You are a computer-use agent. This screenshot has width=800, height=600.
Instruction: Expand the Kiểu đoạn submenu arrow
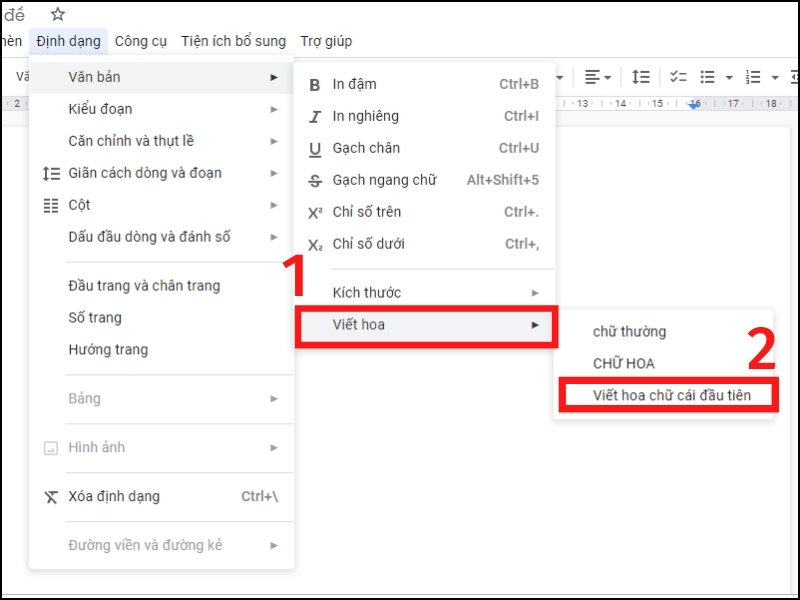click(x=274, y=109)
